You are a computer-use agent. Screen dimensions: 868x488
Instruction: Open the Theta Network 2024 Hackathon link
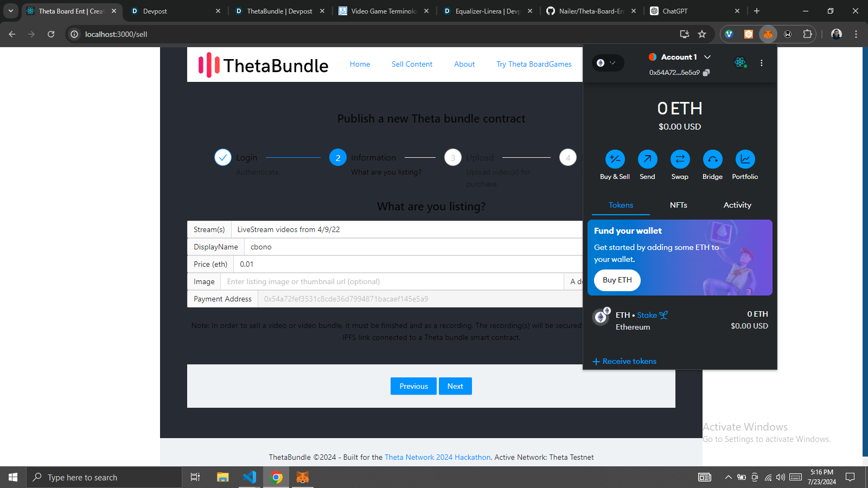437,457
